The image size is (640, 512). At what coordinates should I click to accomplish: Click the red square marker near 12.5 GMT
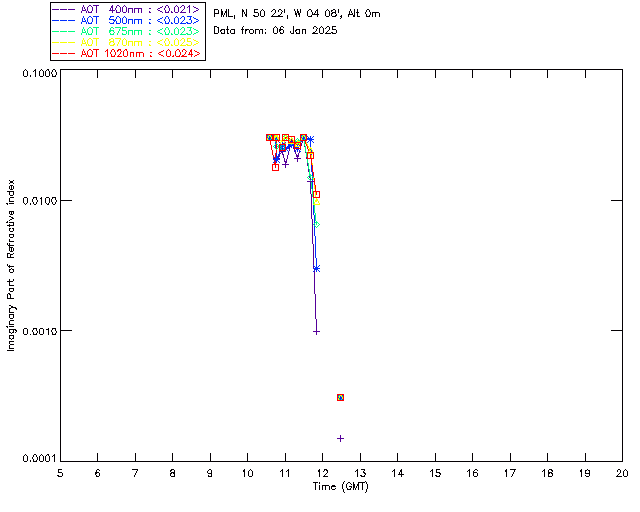[x=340, y=397]
